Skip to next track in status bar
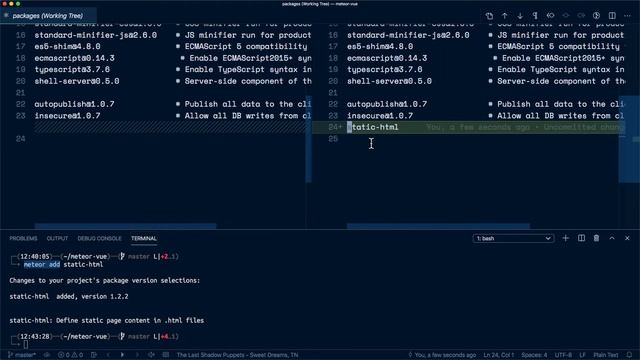 point(137,355)
